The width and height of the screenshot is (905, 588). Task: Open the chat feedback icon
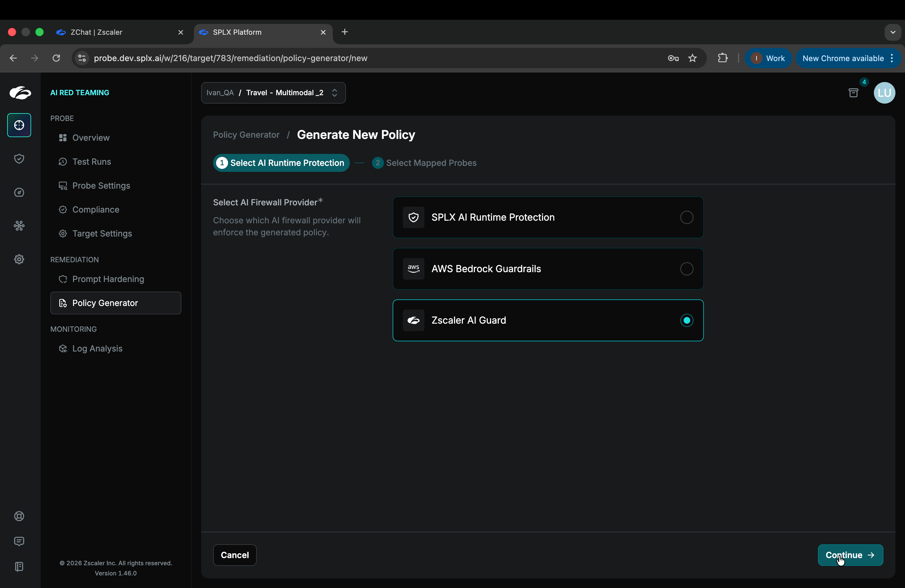point(19,541)
